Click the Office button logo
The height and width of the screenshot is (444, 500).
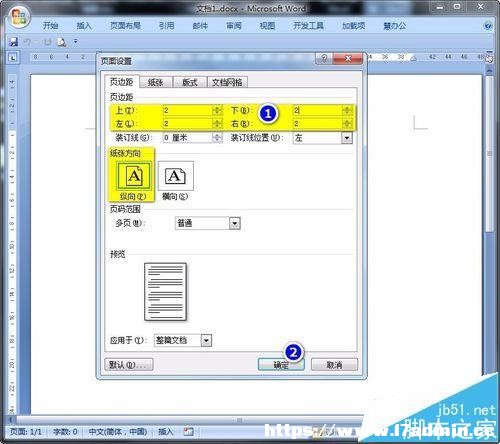pos(19,17)
